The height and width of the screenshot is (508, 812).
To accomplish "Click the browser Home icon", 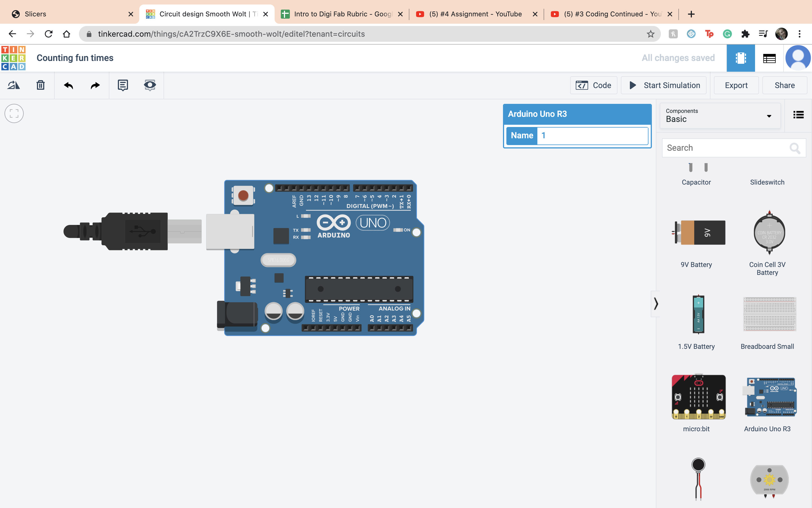I will [x=67, y=34].
